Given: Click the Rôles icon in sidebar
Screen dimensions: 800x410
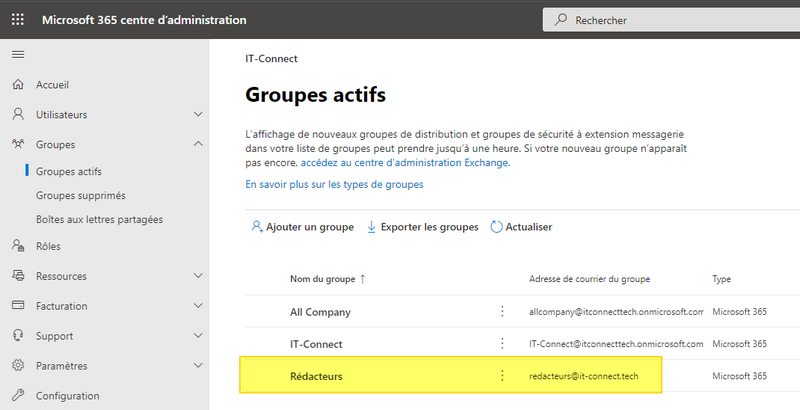Looking at the screenshot, I should pos(18,246).
